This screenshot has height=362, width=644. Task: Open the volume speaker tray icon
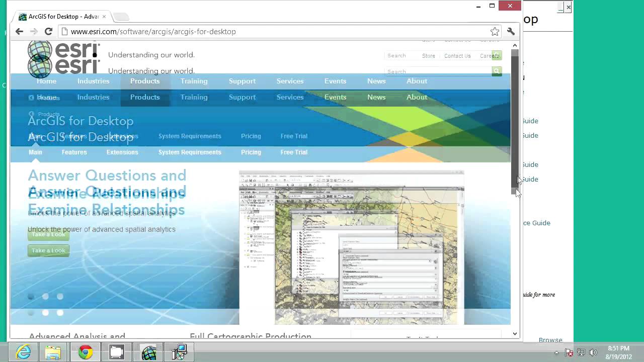(x=593, y=352)
